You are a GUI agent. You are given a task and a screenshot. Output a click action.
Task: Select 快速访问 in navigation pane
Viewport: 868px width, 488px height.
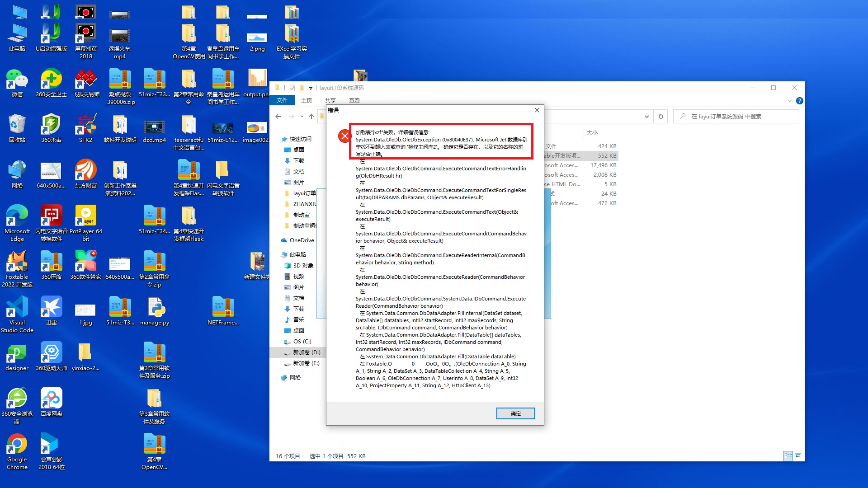click(297, 139)
